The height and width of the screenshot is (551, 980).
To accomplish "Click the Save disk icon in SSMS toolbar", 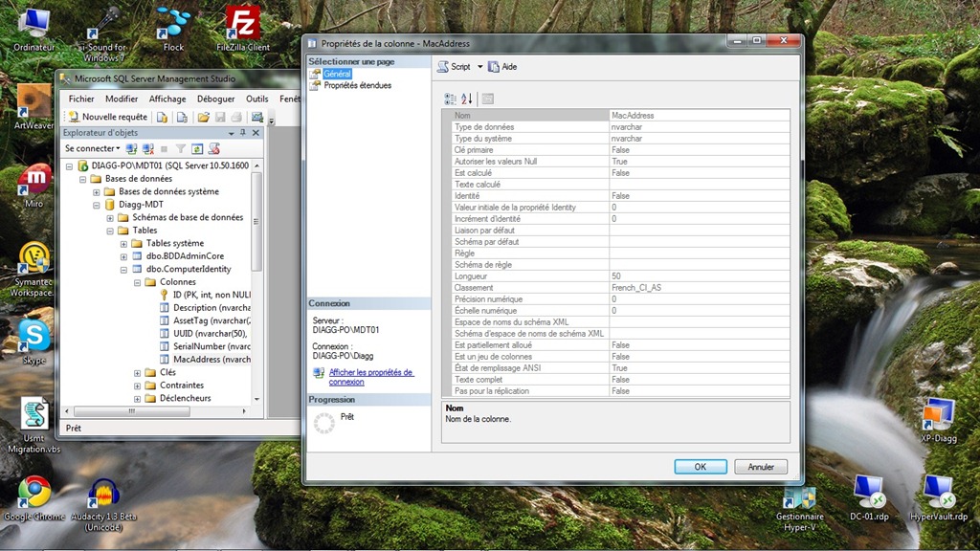I will coord(220,117).
